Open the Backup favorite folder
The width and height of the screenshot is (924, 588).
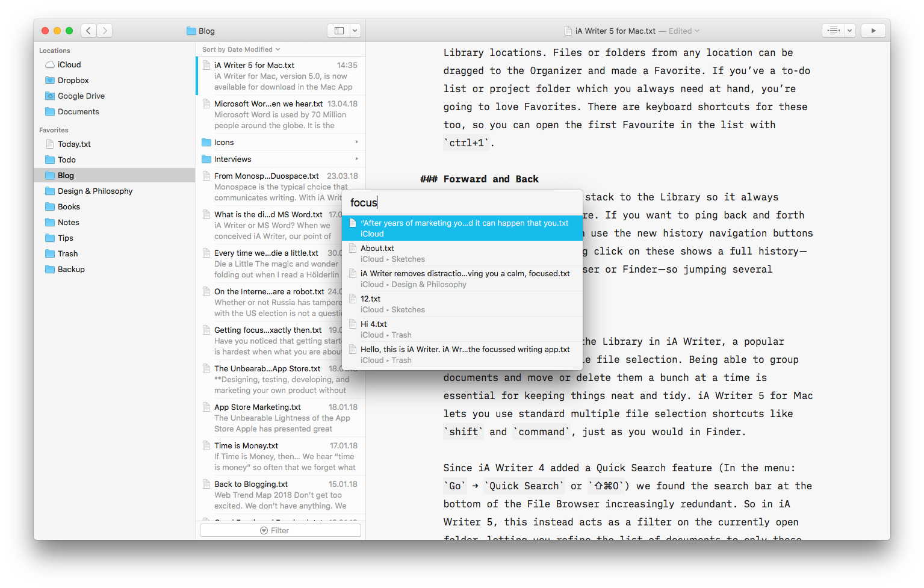coord(114,269)
